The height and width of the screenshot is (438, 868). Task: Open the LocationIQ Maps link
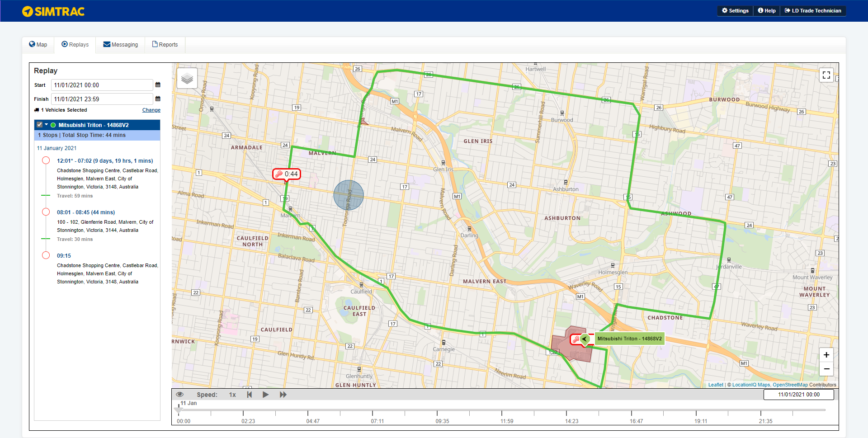pyautogui.click(x=751, y=385)
